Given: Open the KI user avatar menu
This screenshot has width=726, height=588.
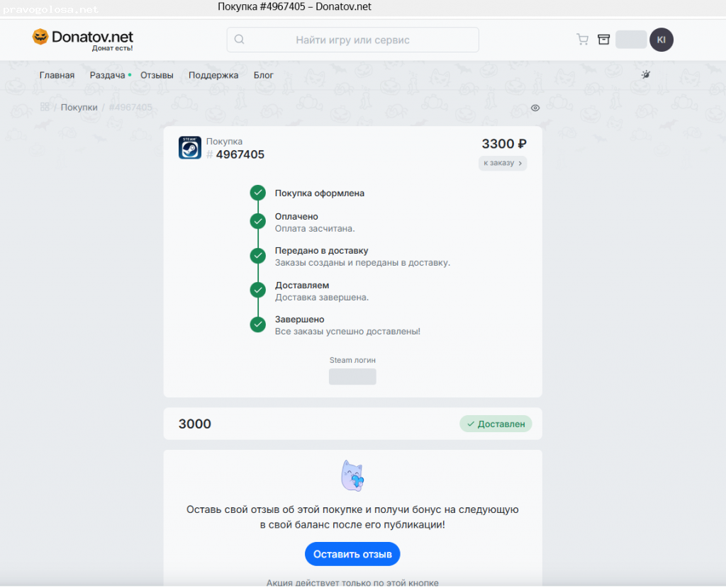Looking at the screenshot, I should (x=661, y=40).
